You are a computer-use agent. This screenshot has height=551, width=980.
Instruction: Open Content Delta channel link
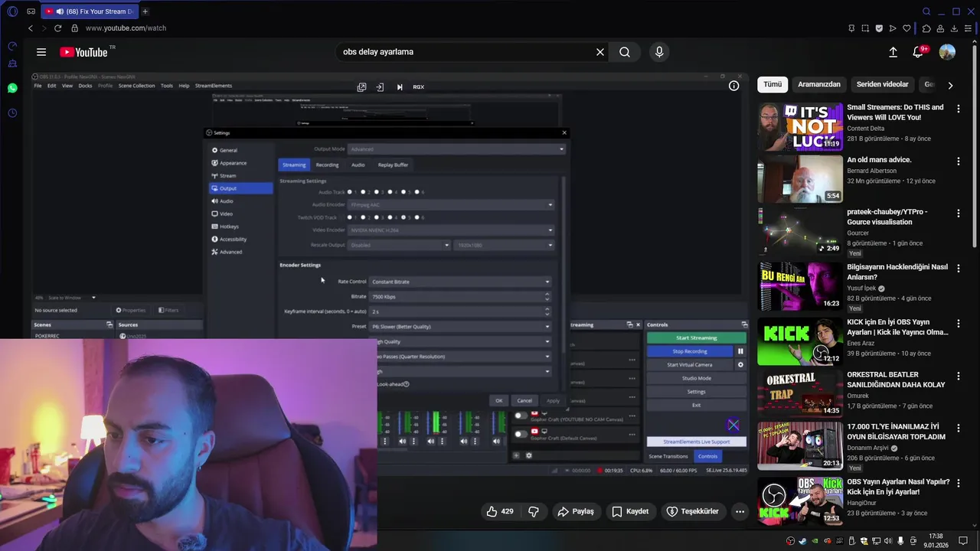(866, 129)
